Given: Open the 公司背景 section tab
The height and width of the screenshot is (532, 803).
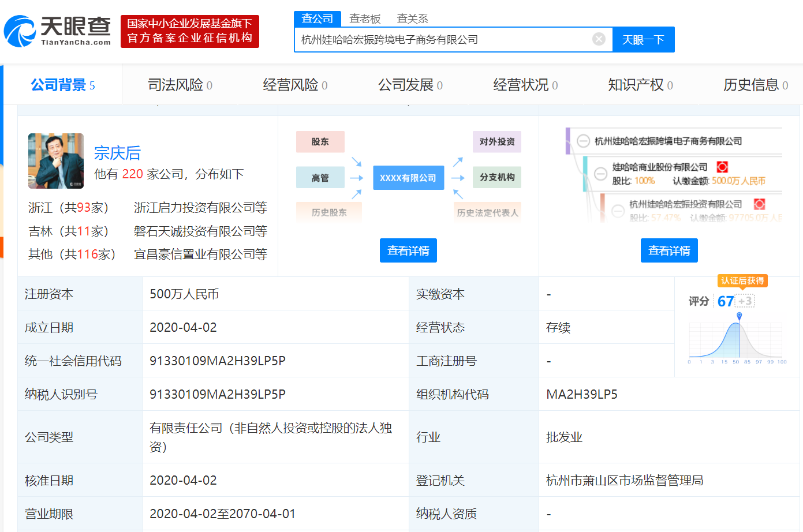Looking at the screenshot, I should click(x=63, y=85).
